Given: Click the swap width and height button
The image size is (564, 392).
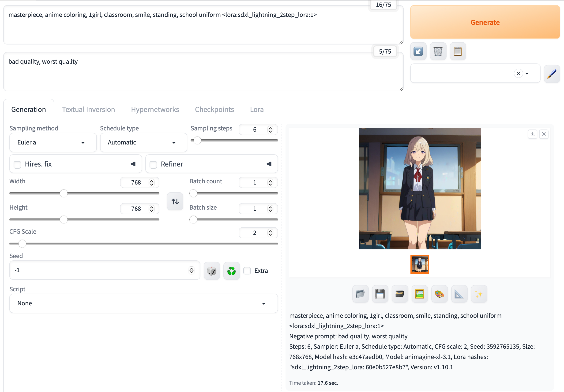Looking at the screenshot, I should click(175, 202).
